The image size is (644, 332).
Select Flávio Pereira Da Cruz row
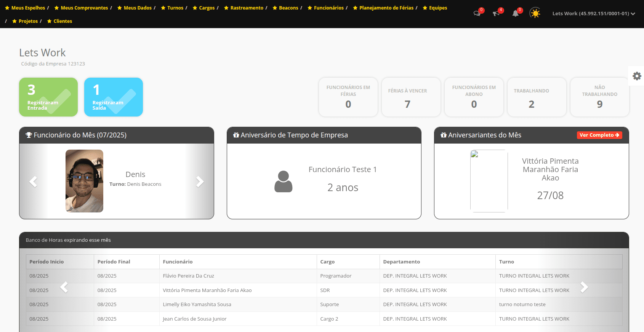(x=324, y=276)
